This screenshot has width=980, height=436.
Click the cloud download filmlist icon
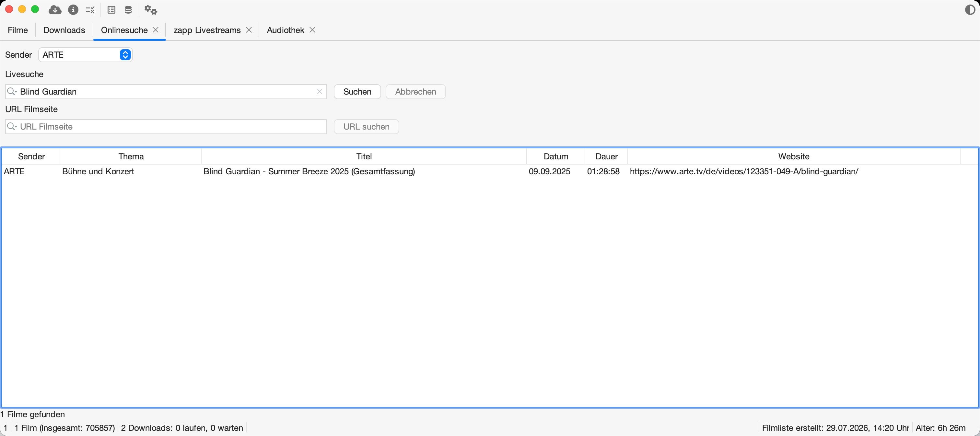(55, 10)
